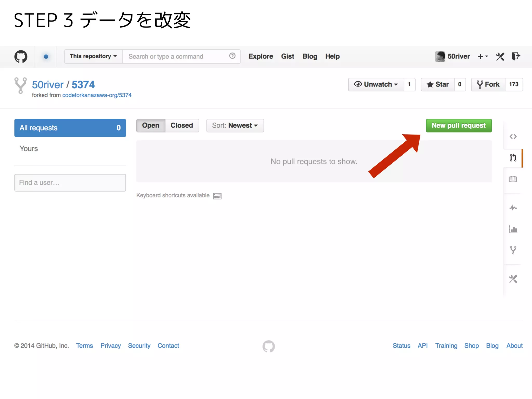Screen dimensions: 532x399
Task: Click the Find a user input field
Action: pyautogui.click(x=70, y=183)
